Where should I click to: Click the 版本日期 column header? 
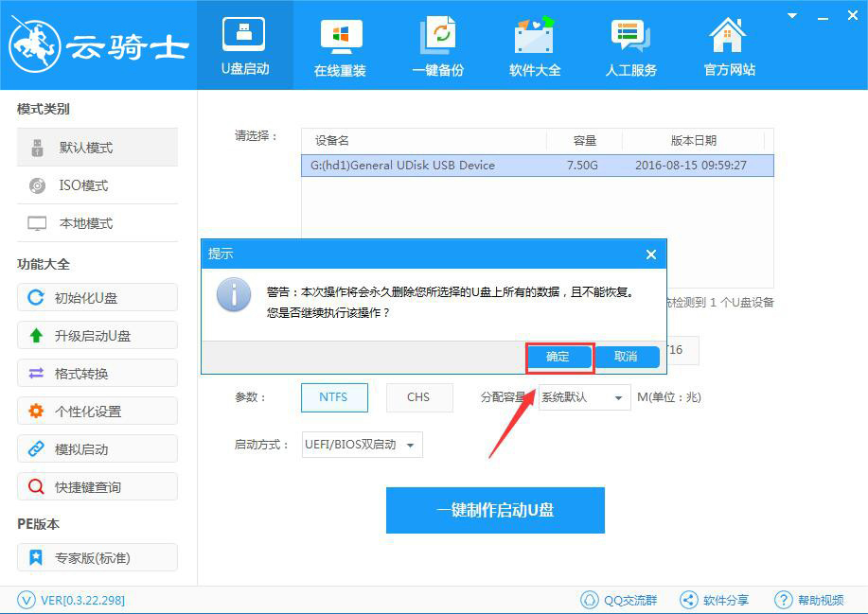pyautogui.click(x=693, y=141)
